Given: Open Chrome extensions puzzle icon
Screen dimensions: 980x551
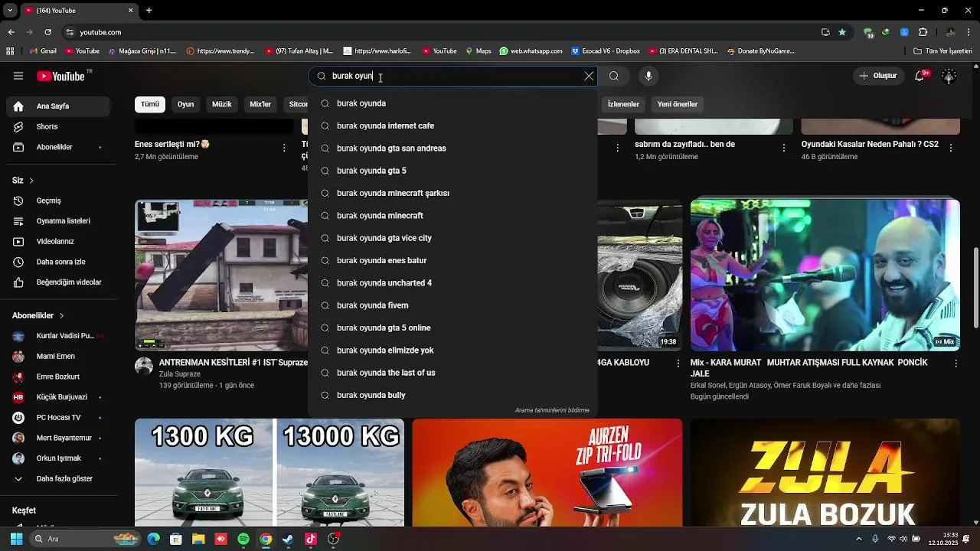Looking at the screenshot, I should coord(923,32).
